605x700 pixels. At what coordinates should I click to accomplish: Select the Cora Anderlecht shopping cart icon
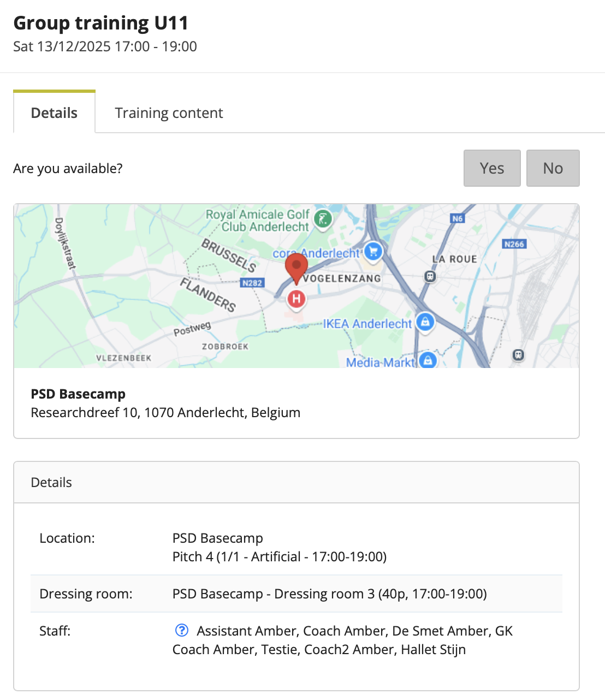pos(373,251)
